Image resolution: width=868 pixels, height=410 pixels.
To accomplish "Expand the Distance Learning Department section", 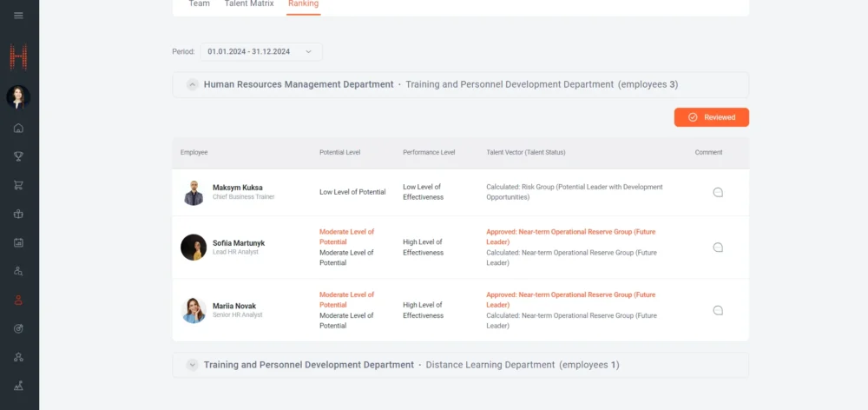I will click(x=192, y=365).
